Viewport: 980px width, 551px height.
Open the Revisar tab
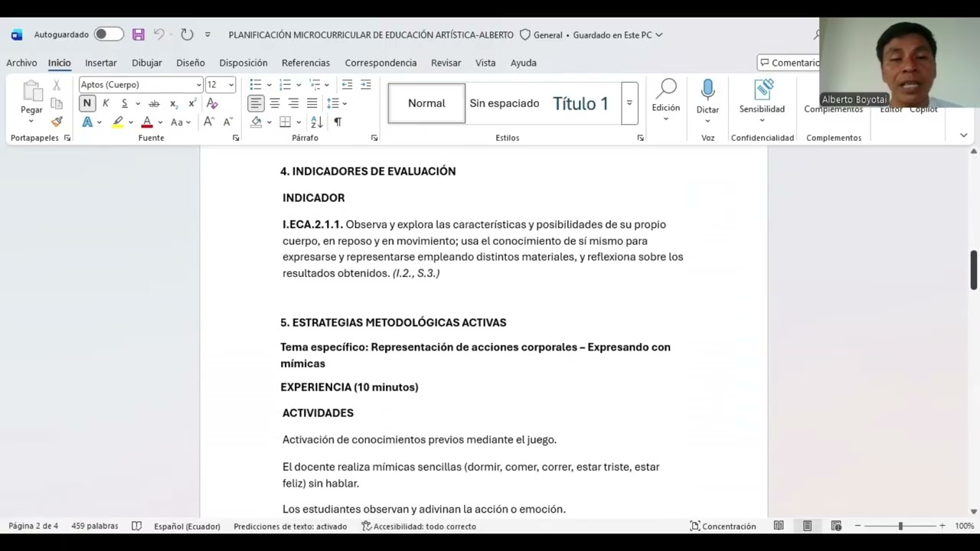[x=446, y=63]
